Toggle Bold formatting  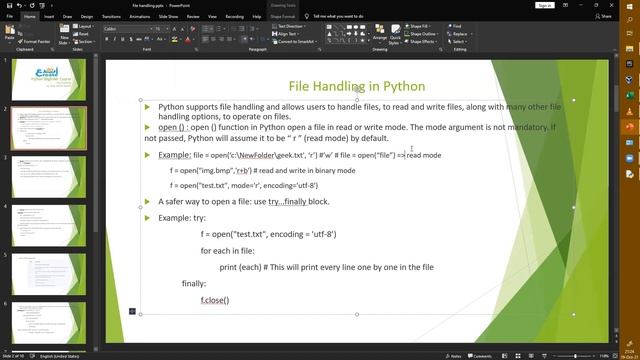pyautogui.click(x=107, y=39)
